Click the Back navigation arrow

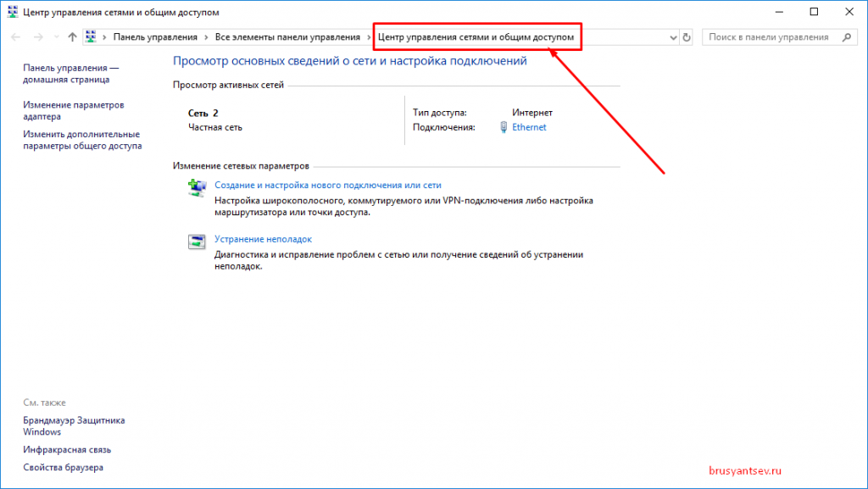[x=15, y=37]
